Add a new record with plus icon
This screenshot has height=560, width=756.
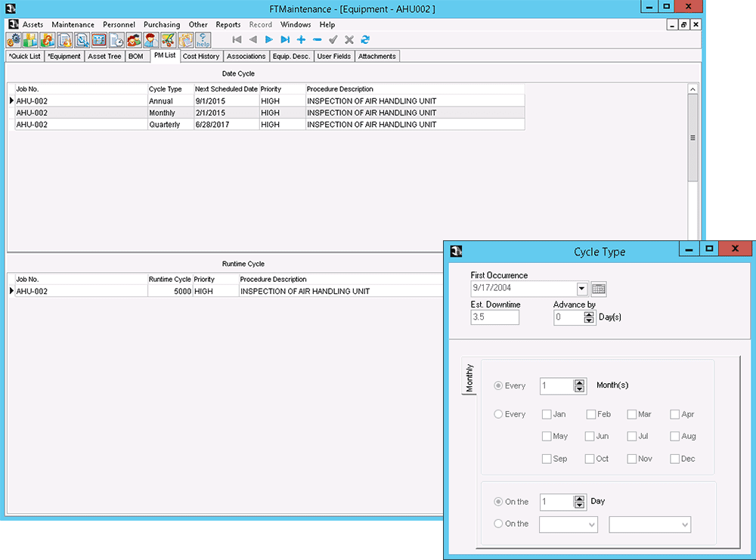click(x=301, y=39)
